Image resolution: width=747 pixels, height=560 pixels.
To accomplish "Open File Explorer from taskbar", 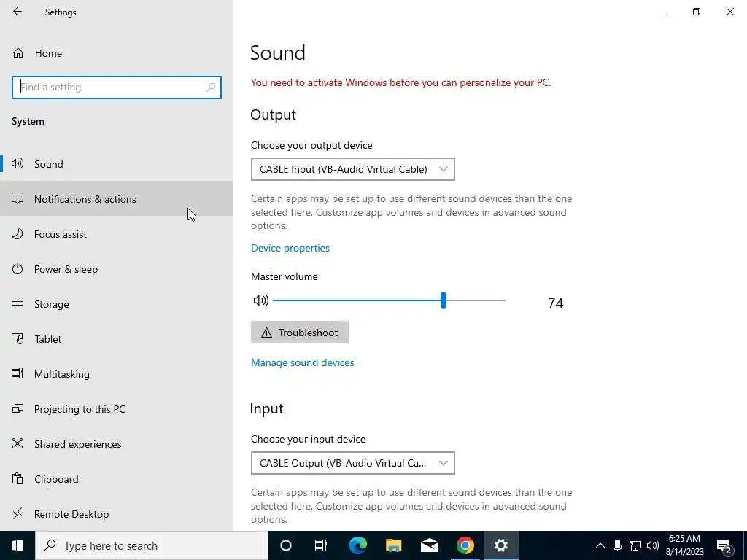I will [393, 545].
